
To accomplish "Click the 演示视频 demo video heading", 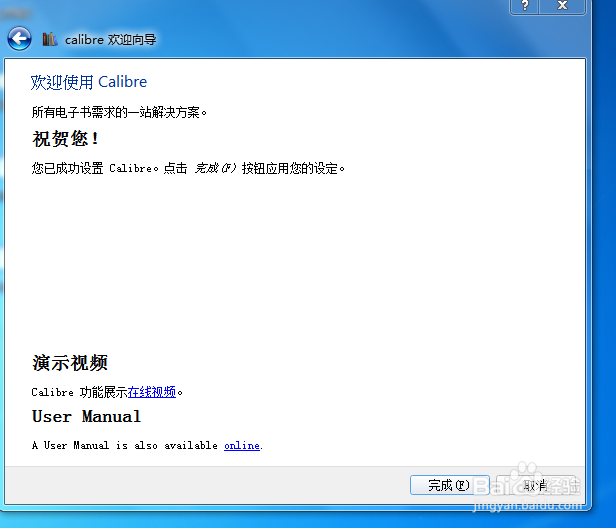I will [x=70, y=363].
